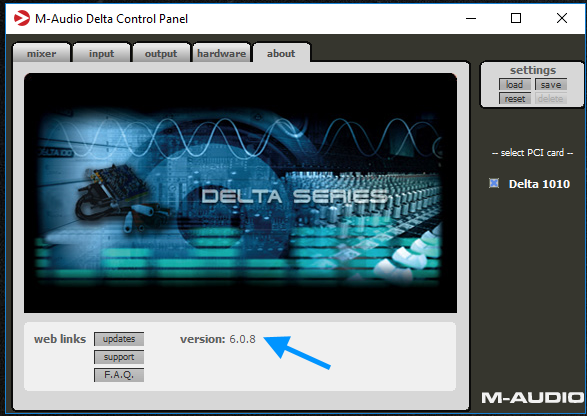The image size is (587, 416).
Task: Open the F.A.Q. web link
Action: [x=119, y=375]
